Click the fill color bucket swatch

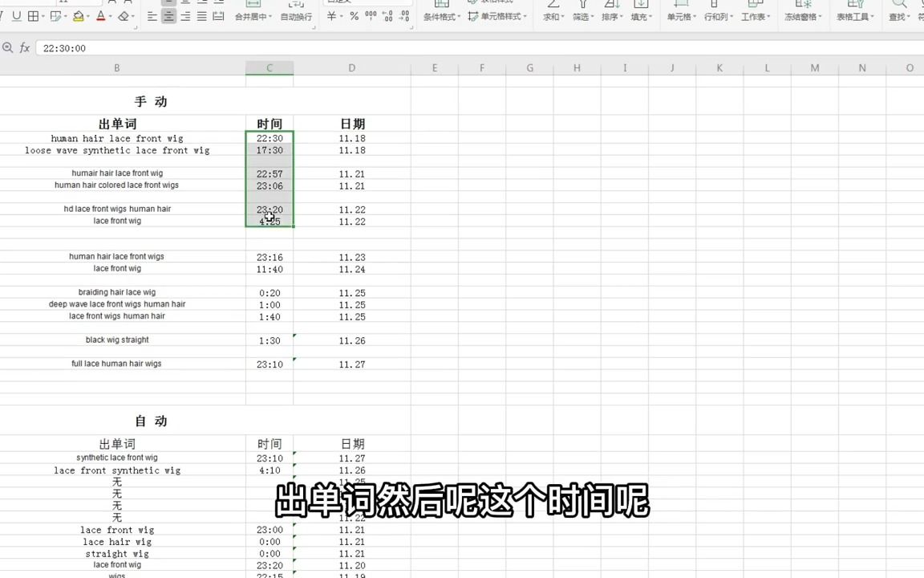pyautogui.click(x=78, y=17)
